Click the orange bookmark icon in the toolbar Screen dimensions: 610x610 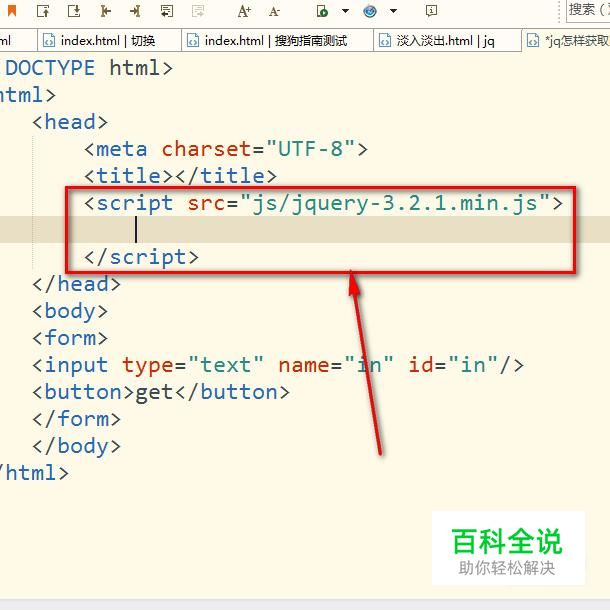coord(12,11)
